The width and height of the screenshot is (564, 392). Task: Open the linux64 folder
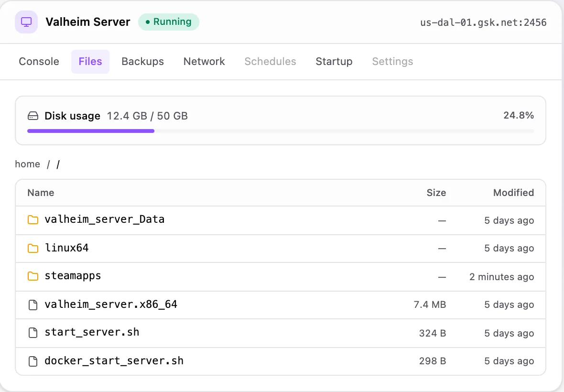[66, 248]
